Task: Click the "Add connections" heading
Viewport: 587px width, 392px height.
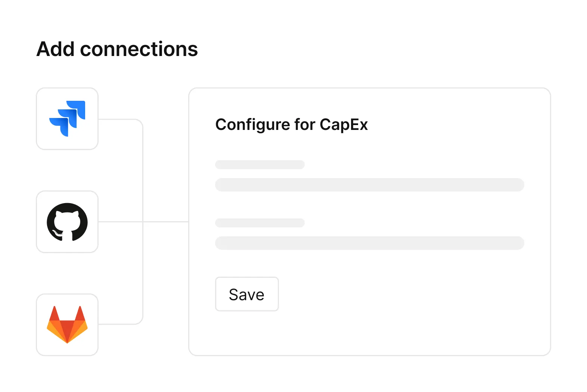Action: 117,49
